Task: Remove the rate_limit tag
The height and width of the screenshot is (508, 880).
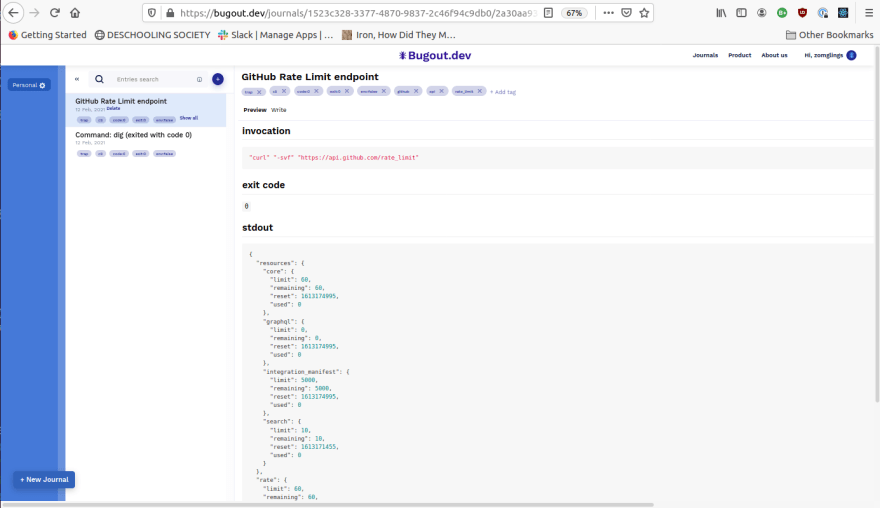Action: (x=480, y=91)
